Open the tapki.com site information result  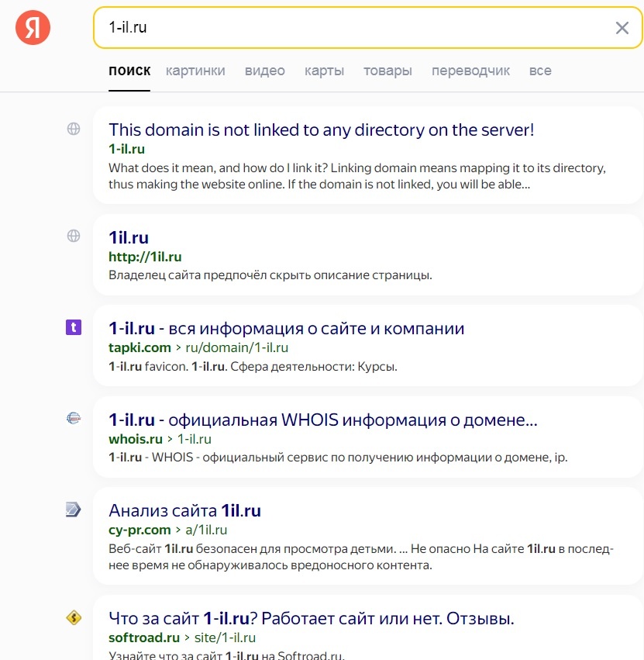click(286, 328)
